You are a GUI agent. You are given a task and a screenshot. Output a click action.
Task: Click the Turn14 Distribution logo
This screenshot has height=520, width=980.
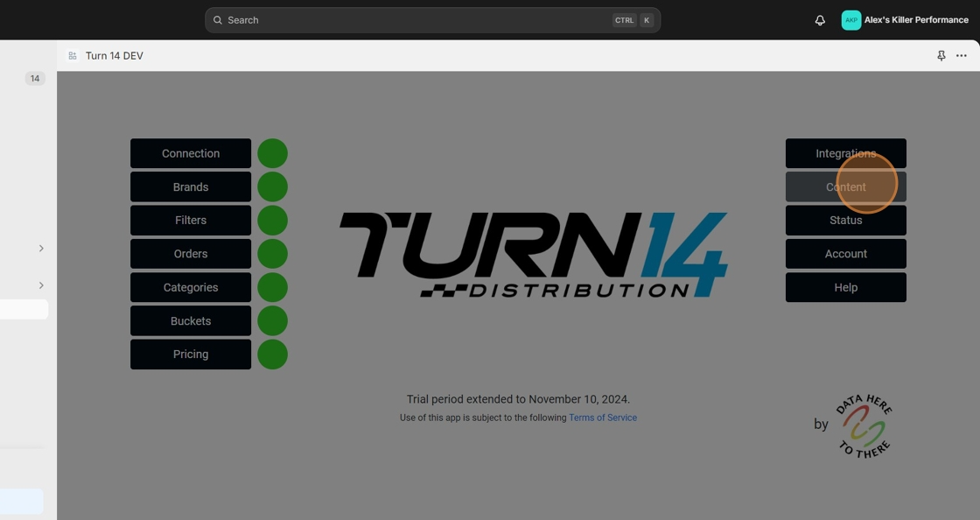pyautogui.click(x=534, y=255)
